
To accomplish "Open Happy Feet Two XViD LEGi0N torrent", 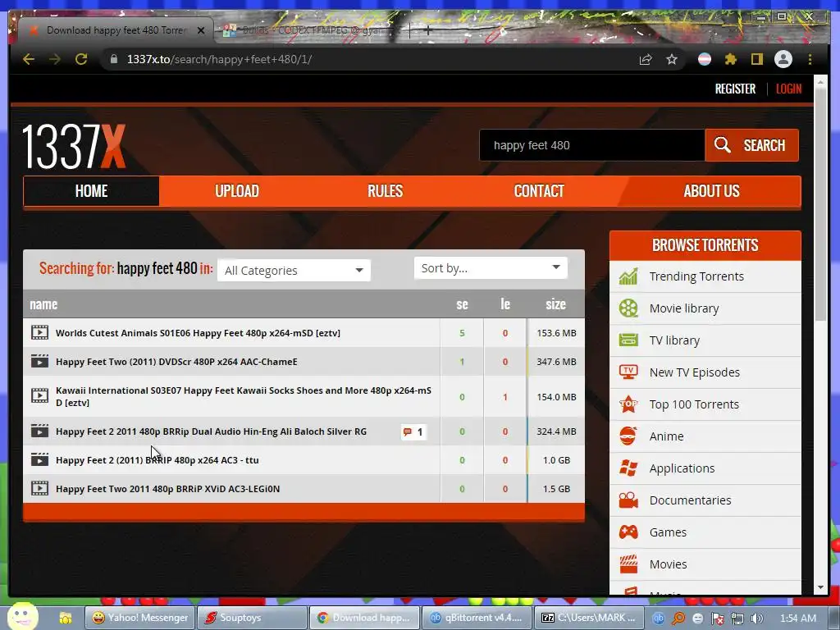I will pos(167,489).
